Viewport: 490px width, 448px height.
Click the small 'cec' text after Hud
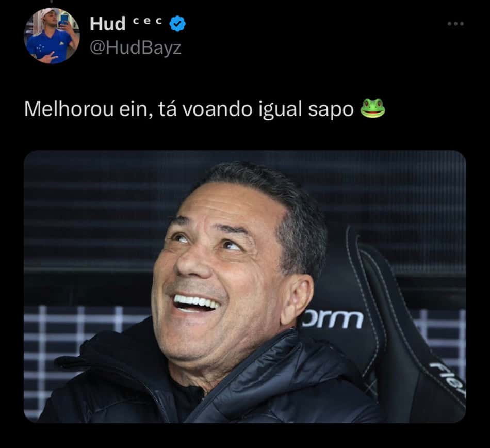tap(147, 21)
